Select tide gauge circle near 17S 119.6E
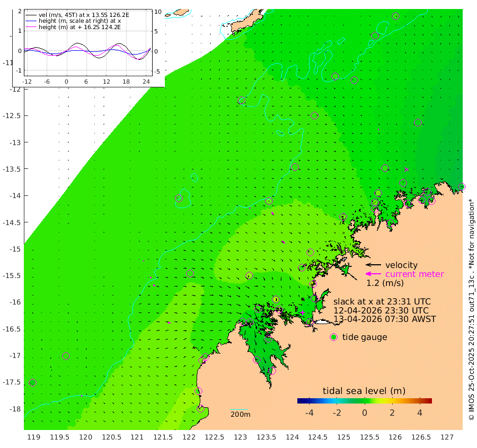 tap(66, 356)
